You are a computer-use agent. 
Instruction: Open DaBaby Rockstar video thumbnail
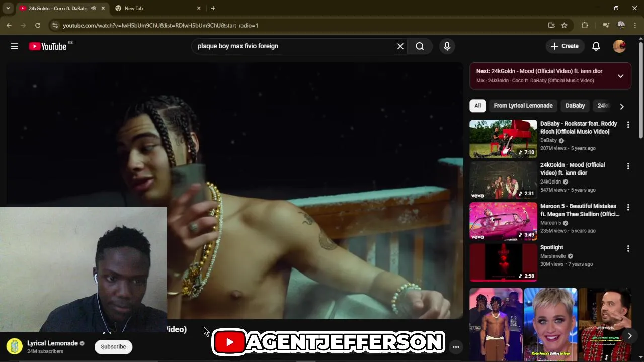coord(503,139)
